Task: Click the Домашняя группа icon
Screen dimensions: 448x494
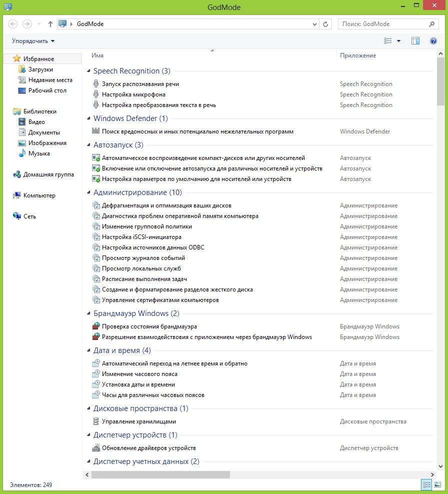Action: pyautogui.click(x=16, y=174)
